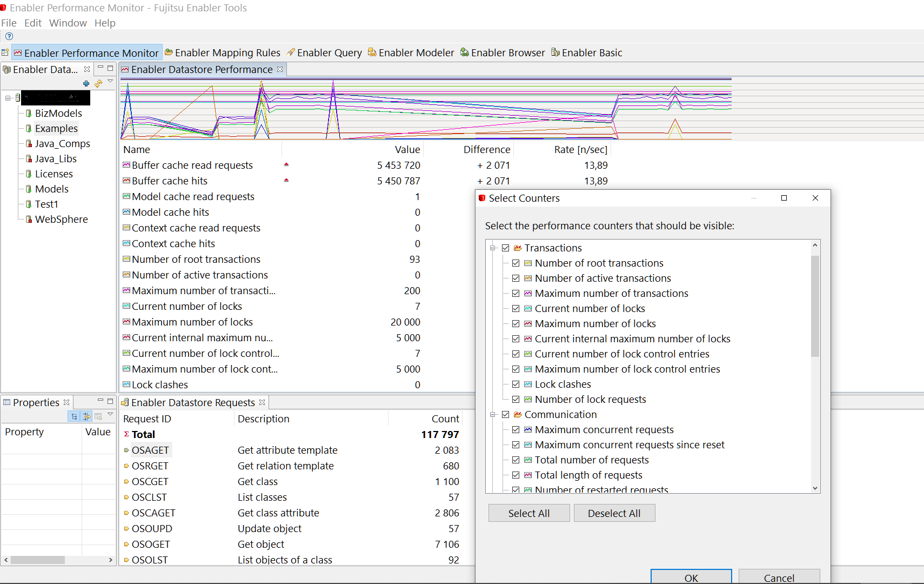924x584 pixels.
Task: Select Java_Comps datastore item
Action: click(x=63, y=143)
